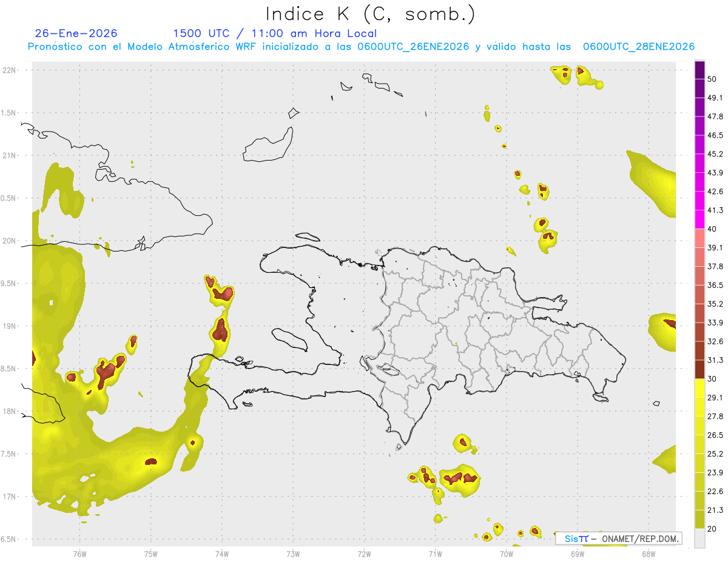Click the '49.1' colorbar label
Viewport: 728px width, 562px height.
(x=715, y=98)
